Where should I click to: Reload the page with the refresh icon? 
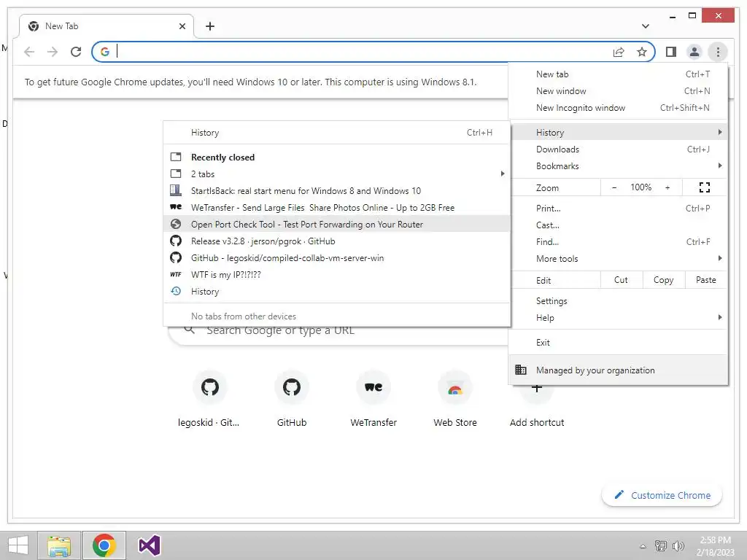pos(76,52)
